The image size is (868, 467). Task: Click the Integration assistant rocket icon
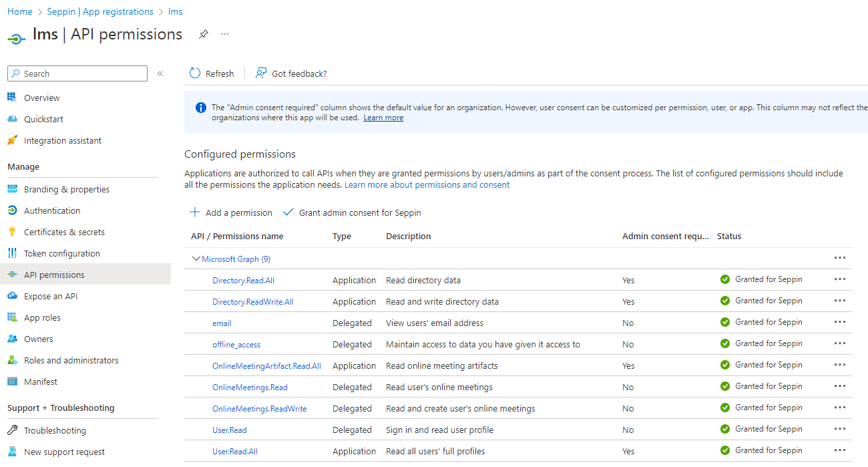pos(12,140)
